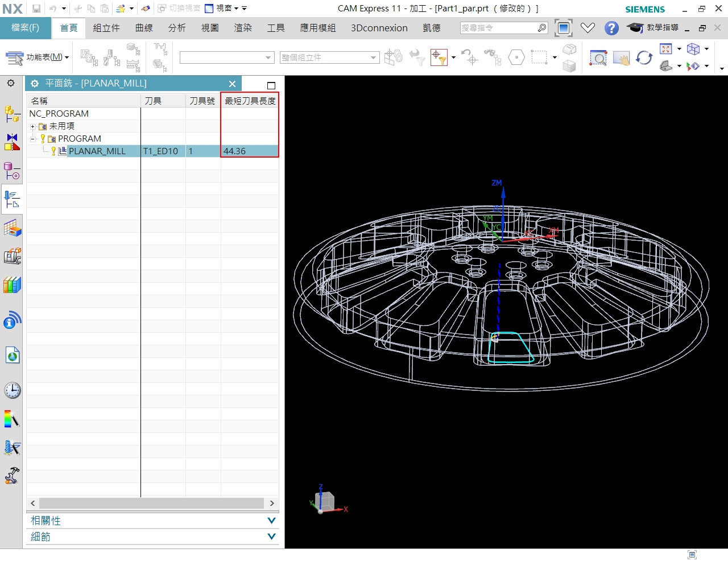Open the Operation Navigator sidebar icon
728x561 pixels.
[12, 199]
